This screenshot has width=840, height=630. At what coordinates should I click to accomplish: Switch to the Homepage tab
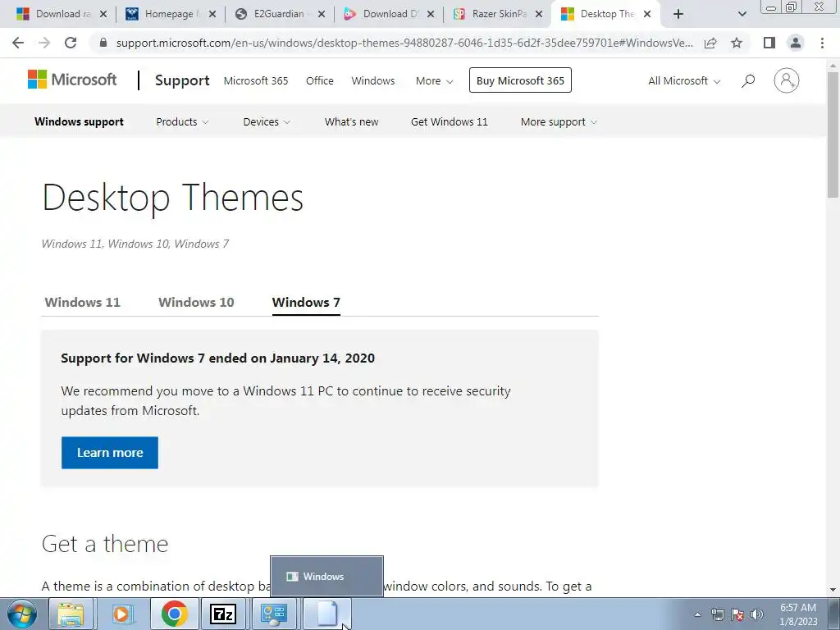tap(169, 14)
